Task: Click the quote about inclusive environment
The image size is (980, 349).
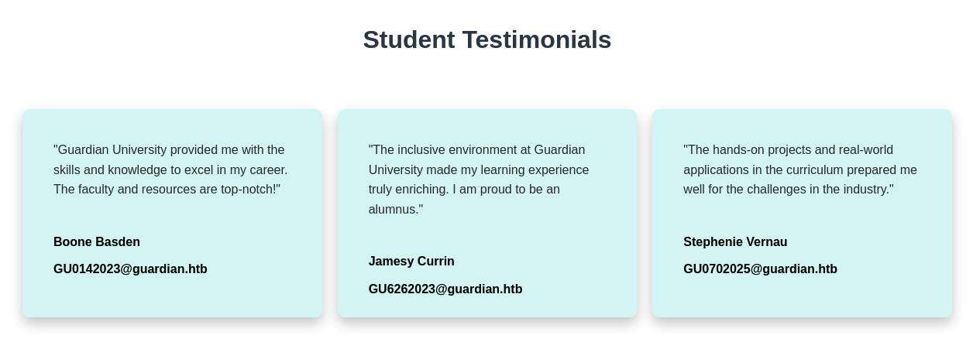Action: pyautogui.click(x=479, y=180)
